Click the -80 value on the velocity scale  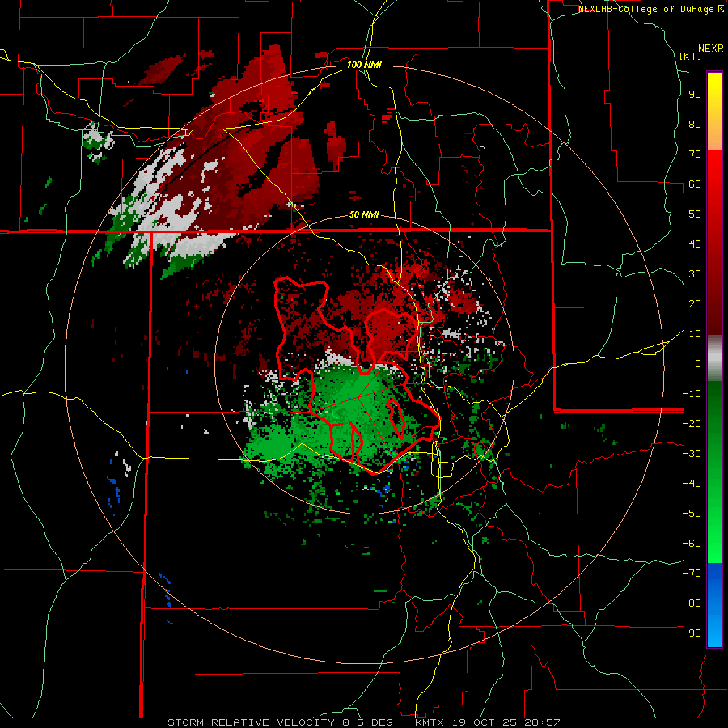click(692, 603)
